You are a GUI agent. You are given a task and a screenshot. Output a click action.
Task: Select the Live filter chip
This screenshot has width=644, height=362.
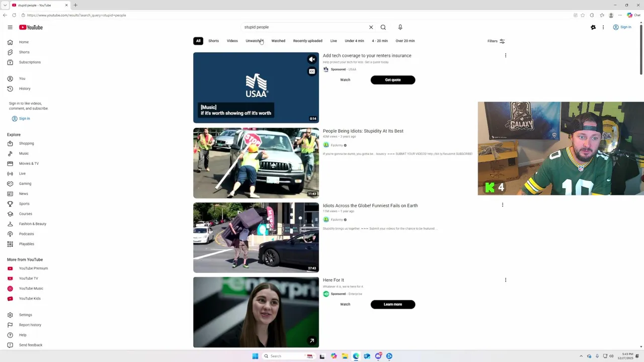[334, 41]
